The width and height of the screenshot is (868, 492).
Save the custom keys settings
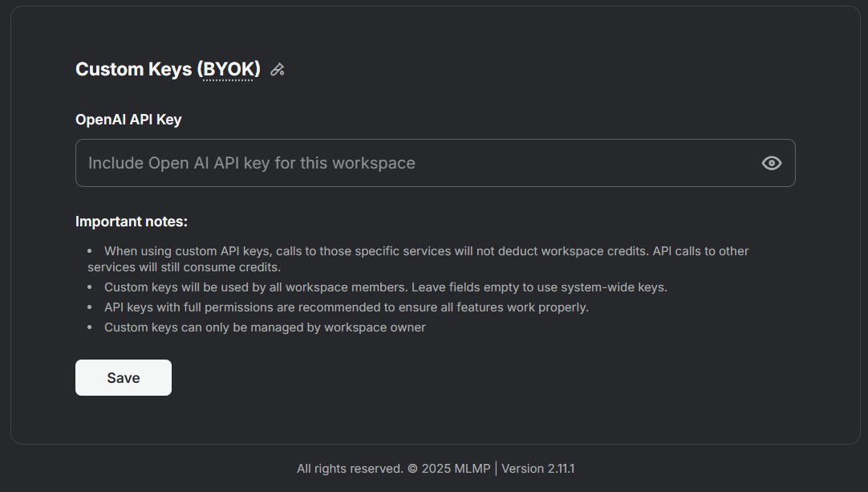pos(124,377)
